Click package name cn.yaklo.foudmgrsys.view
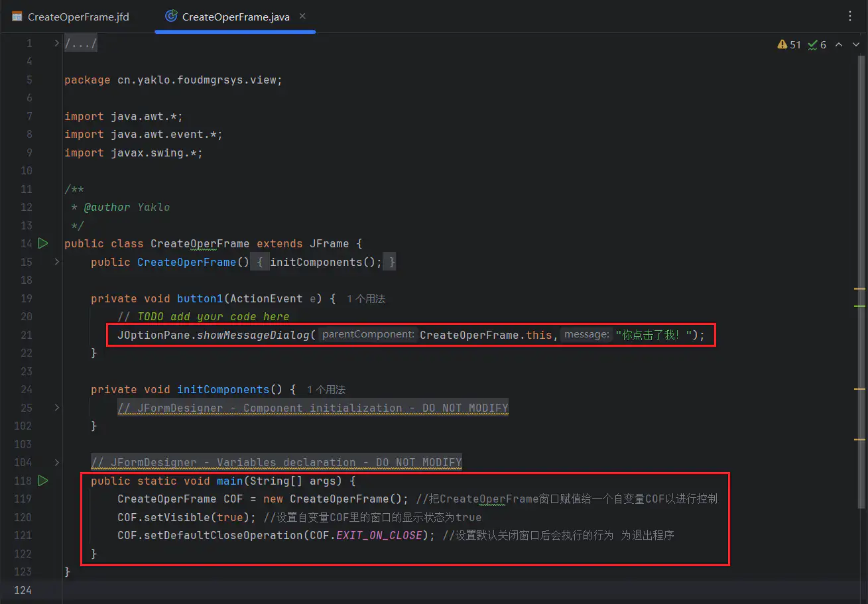 pyautogui.click(x=196, y=80)
